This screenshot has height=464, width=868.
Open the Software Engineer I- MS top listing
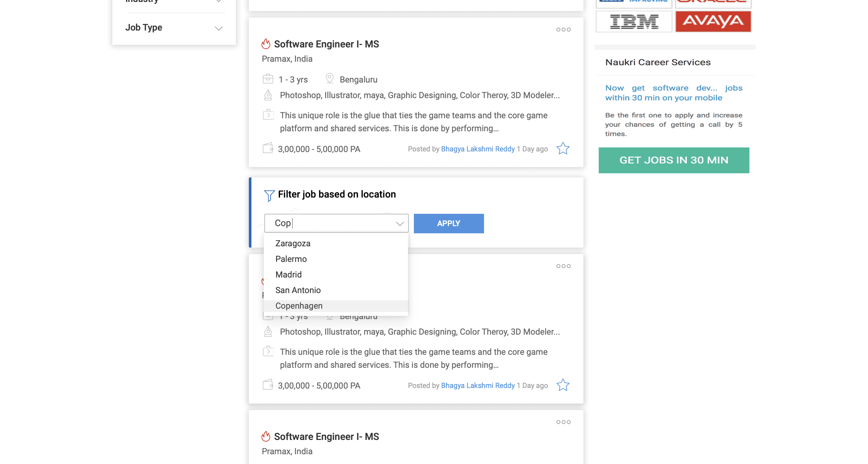(x=326, y=44)
